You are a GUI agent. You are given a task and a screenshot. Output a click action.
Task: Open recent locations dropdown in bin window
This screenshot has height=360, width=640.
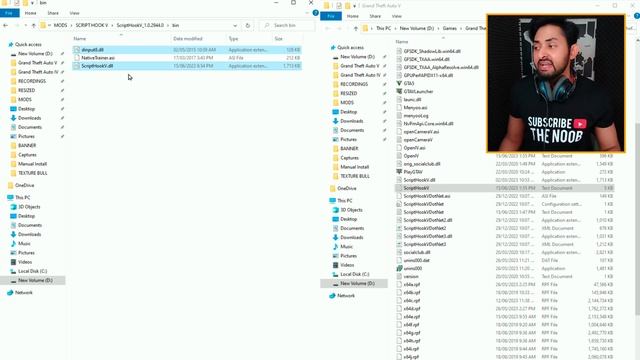[25, 25]
